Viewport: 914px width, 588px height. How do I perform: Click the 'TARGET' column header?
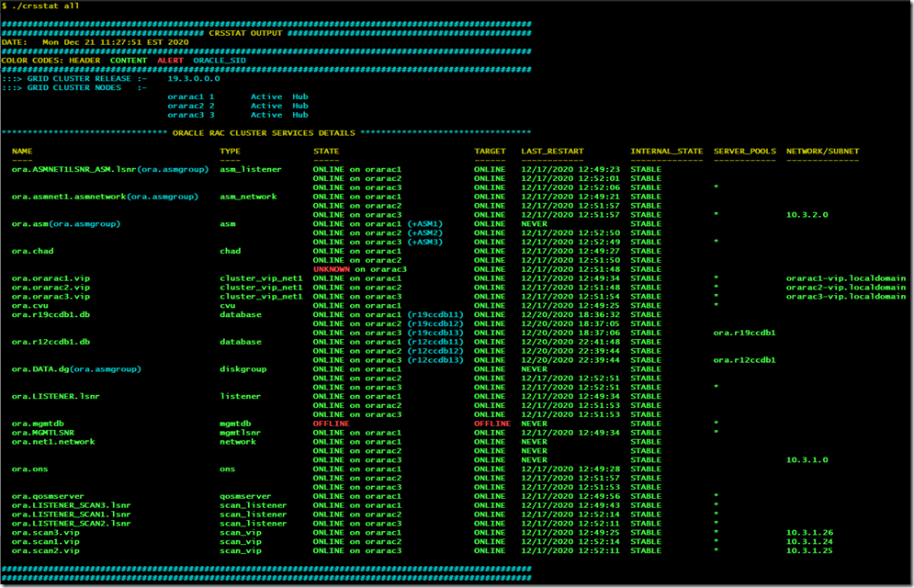coord(490,152)
